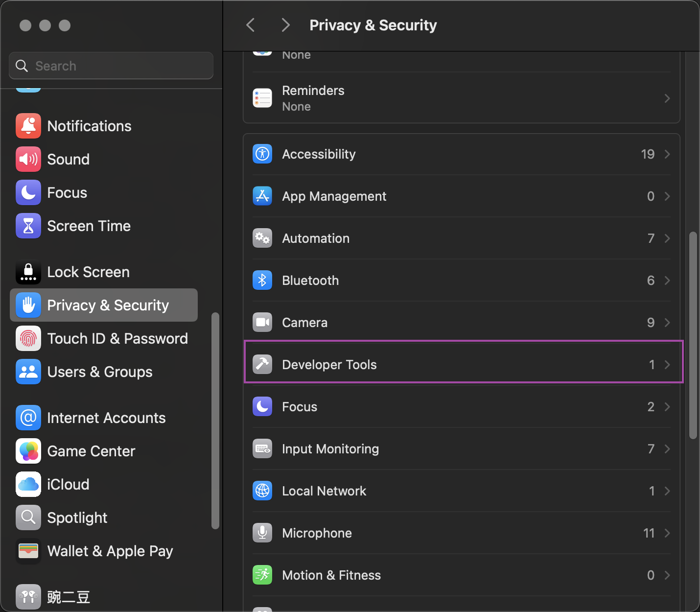Select the Lock Screen icon
This screenshot has width=700, height=612.
click(x=28, y=272)
